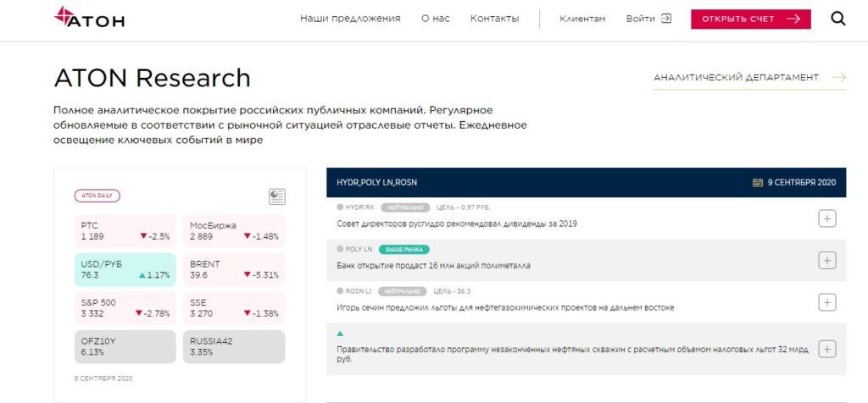
Task: Open the Наши предложения menu
Action: click(350, 19)
